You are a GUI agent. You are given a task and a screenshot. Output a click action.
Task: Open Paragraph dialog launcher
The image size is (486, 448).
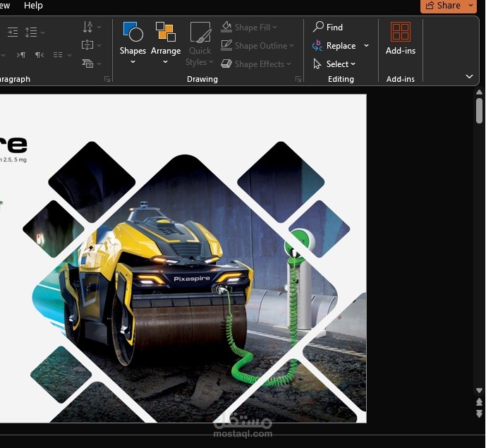107,79
